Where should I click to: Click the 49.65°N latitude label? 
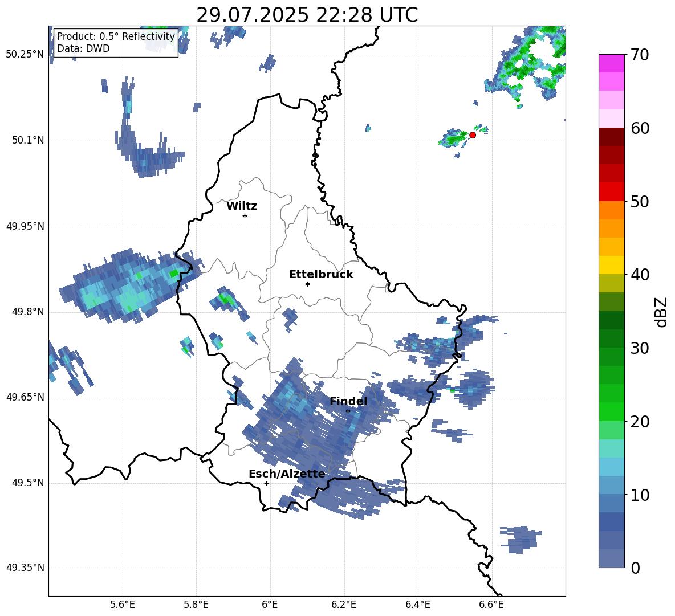pyautogui.click(x=25, y=397)
